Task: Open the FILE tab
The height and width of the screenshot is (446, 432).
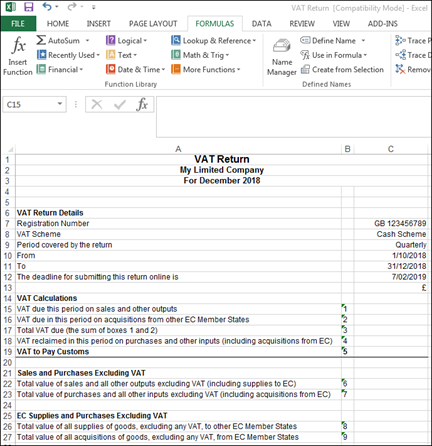Action: pos(18,24)
